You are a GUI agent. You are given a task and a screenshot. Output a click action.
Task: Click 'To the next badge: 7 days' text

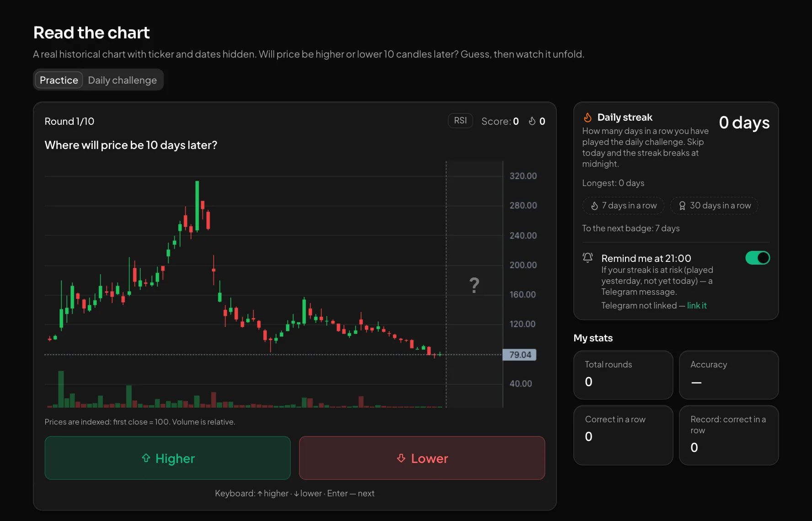(630, 228)
